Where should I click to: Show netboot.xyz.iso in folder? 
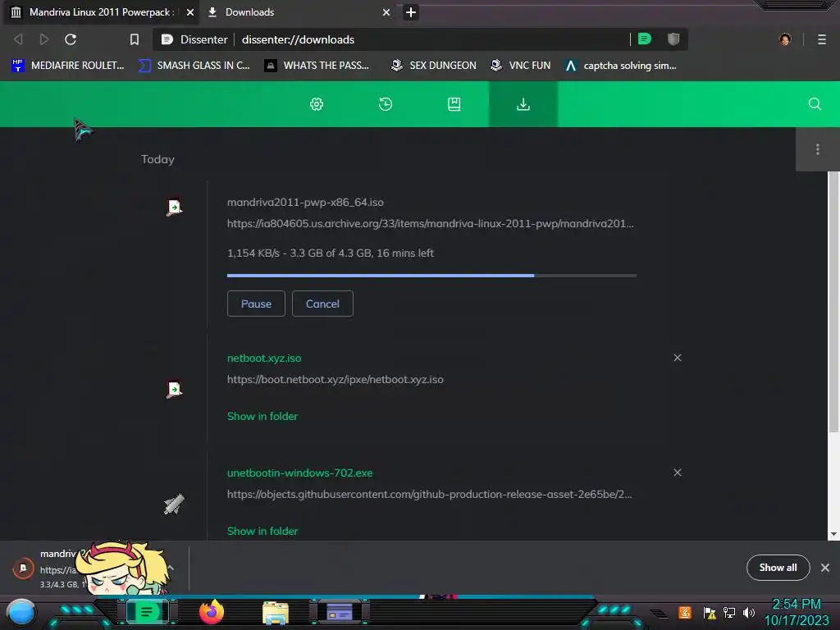(262, 416)
